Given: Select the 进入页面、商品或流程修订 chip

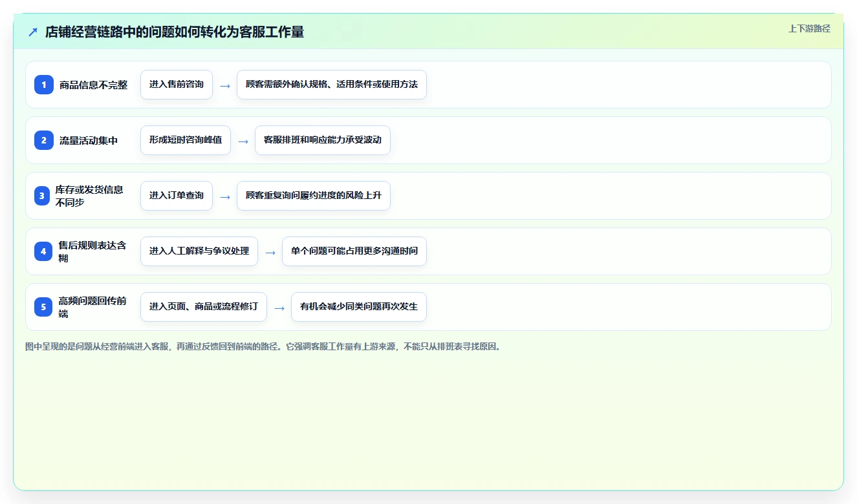Looking at the screenshot, I should click(204, 307).
